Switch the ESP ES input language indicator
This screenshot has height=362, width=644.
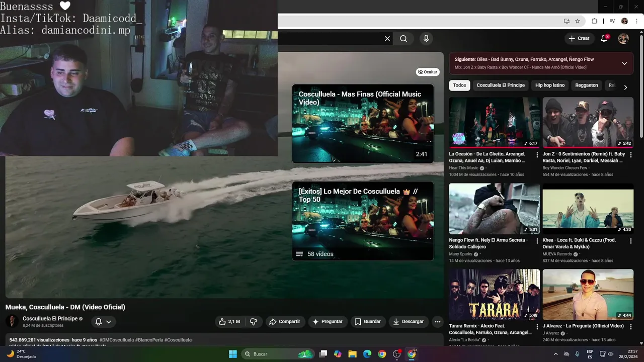point(590,354)
